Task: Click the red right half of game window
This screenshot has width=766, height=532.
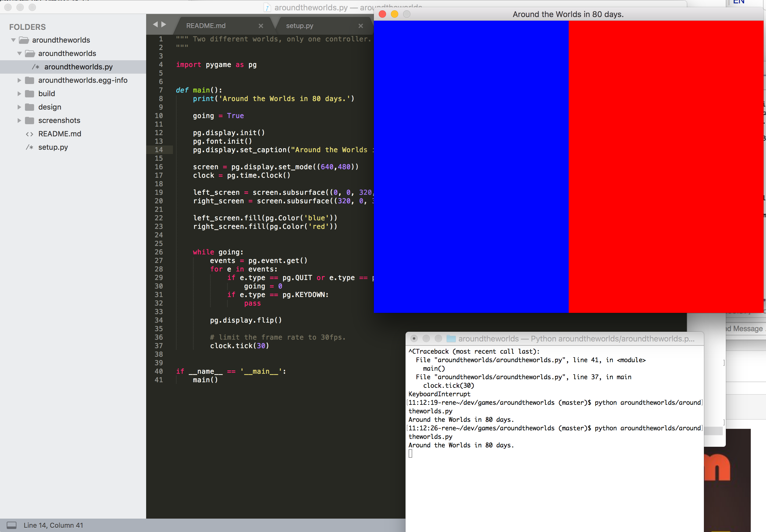Action: [x=665, y=167]
